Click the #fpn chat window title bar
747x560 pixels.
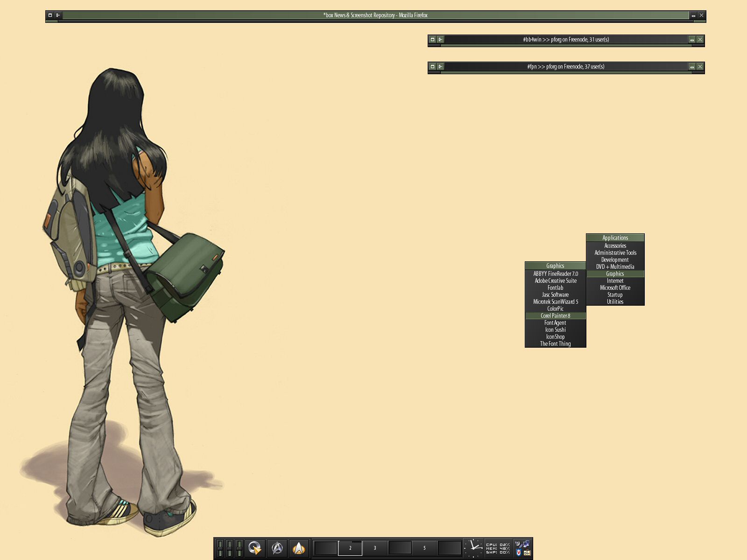pyautogui.click(x=566, y=67)
